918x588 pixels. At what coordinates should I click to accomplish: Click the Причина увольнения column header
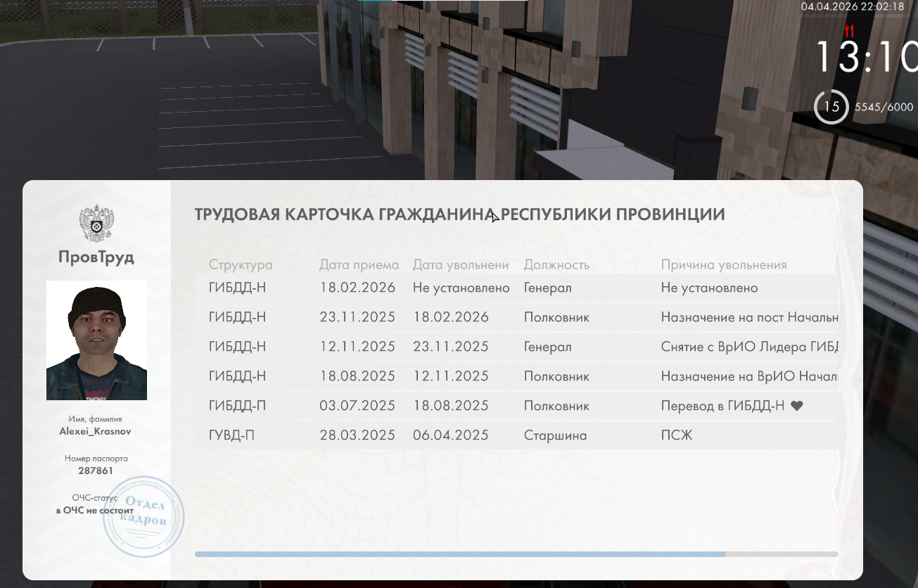click(x=723, y=265)
